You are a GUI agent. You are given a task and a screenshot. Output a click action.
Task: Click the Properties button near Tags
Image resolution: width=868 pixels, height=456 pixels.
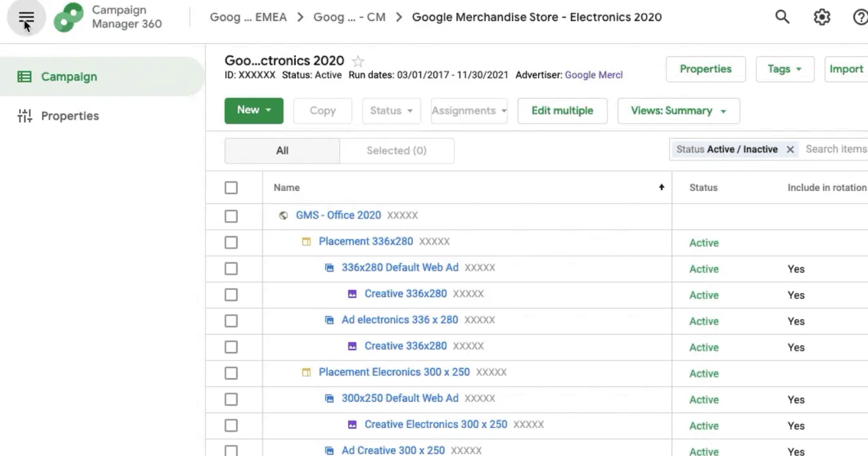tap(706, 69)
